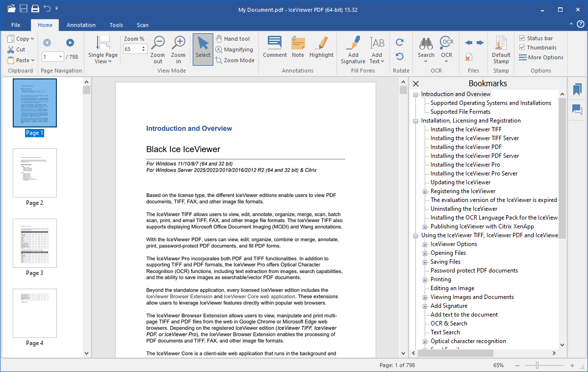Undo last action with the undo arrow
This screenshot has height=372, width=588.
tap(47, 8)
